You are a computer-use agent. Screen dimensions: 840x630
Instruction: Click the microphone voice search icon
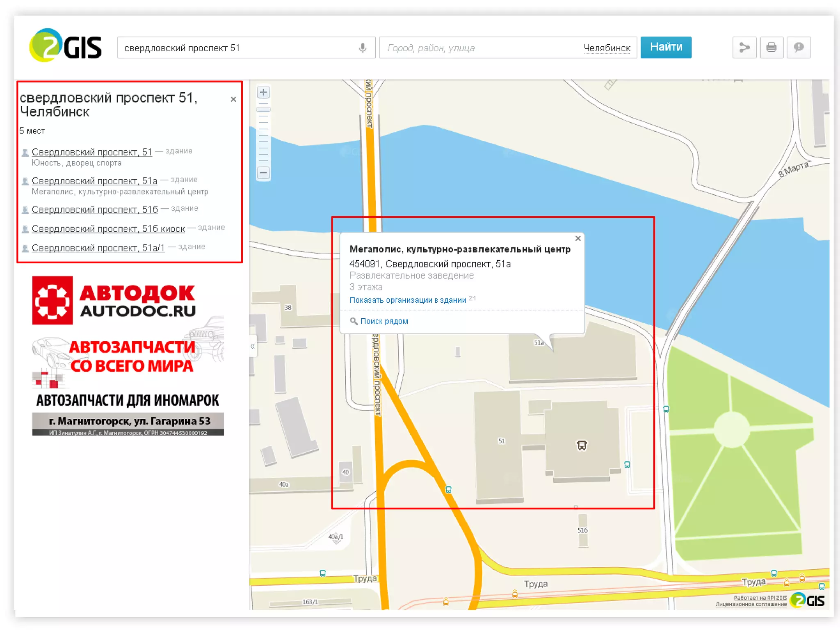pyautogui.click(x=362, y=48)
